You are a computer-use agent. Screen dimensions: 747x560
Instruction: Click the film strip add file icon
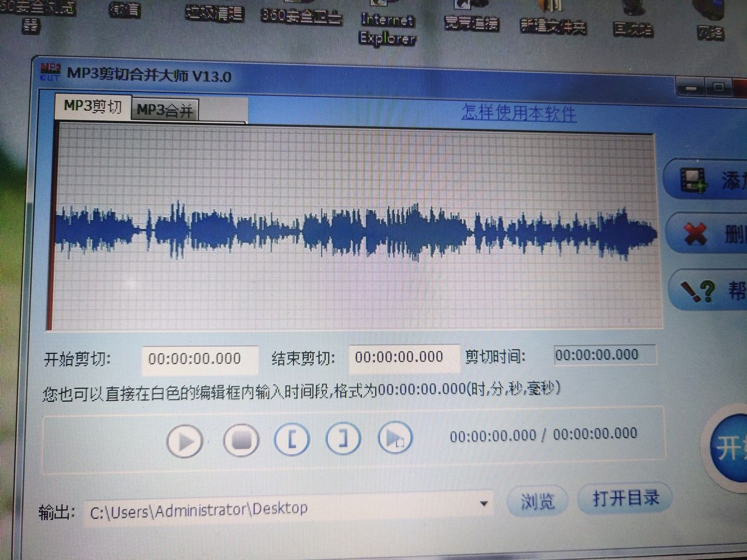pyautogui.click(x=695, y=181)
